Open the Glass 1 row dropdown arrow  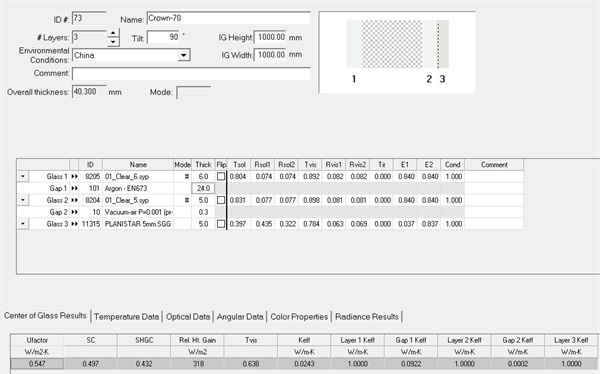pos(23,176)
